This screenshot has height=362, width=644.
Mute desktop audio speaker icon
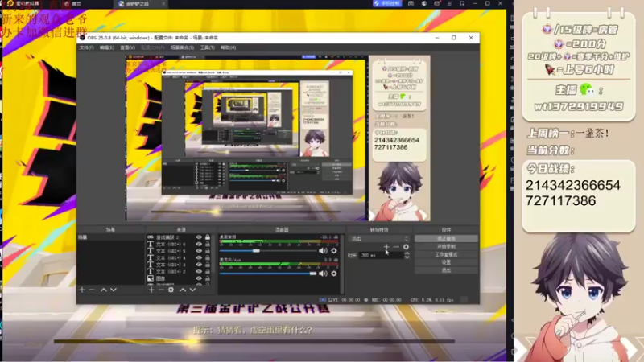pos(323,250)
